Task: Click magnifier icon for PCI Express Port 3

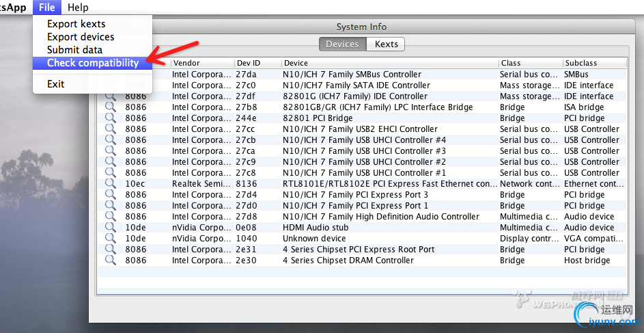Action: click(x=110, y=194)
